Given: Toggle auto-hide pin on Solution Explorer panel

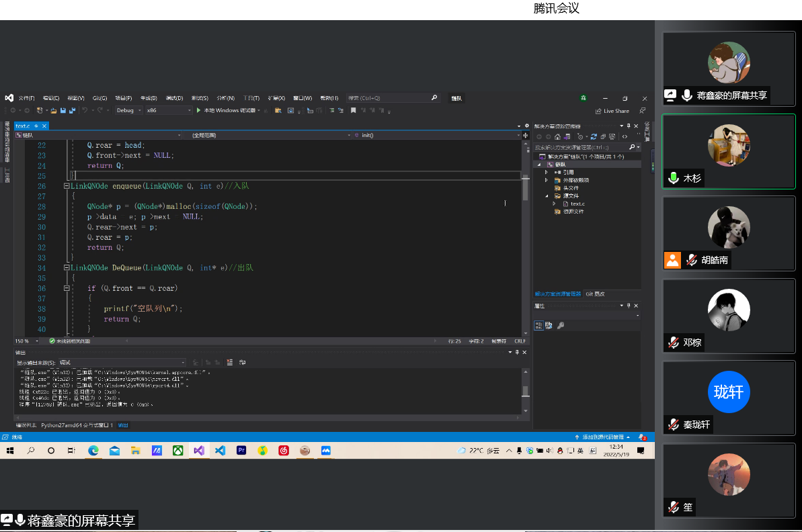Looking at the screenshot, I should click(x=629, y=126).
